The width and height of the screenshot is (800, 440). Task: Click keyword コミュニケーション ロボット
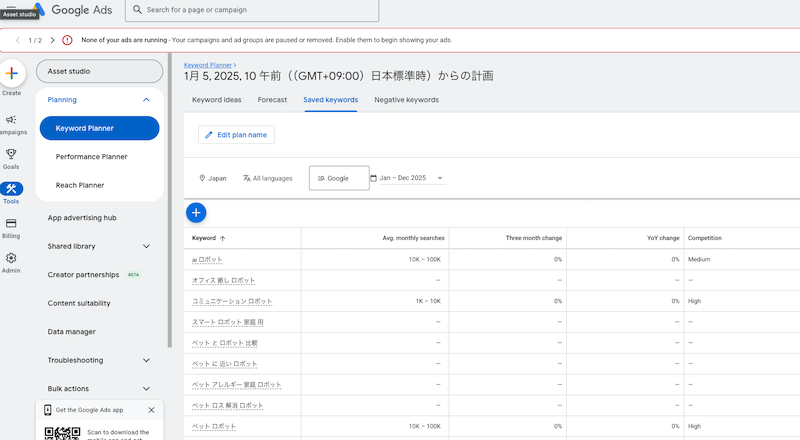tap(232, 301)
